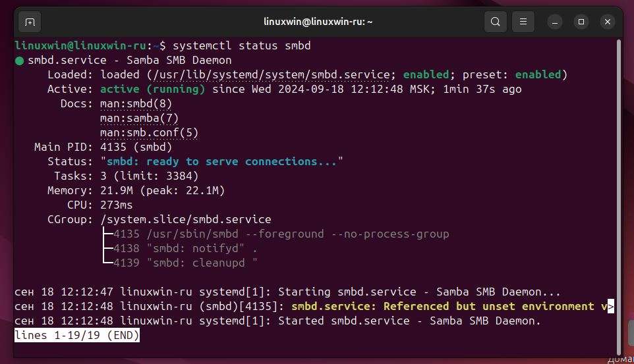Screen dimensions: 634x364
Task: Click the 'Tasks: 3 (limit: 3384)' line
Action: (126, 176)
